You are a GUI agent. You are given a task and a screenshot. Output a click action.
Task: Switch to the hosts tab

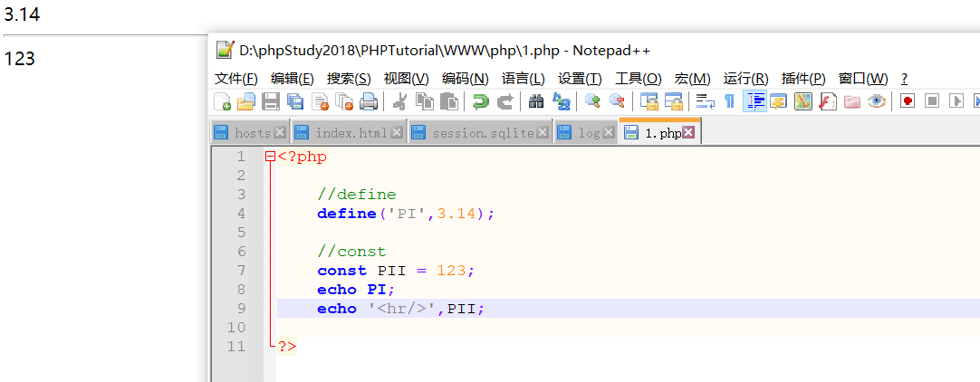250,132
